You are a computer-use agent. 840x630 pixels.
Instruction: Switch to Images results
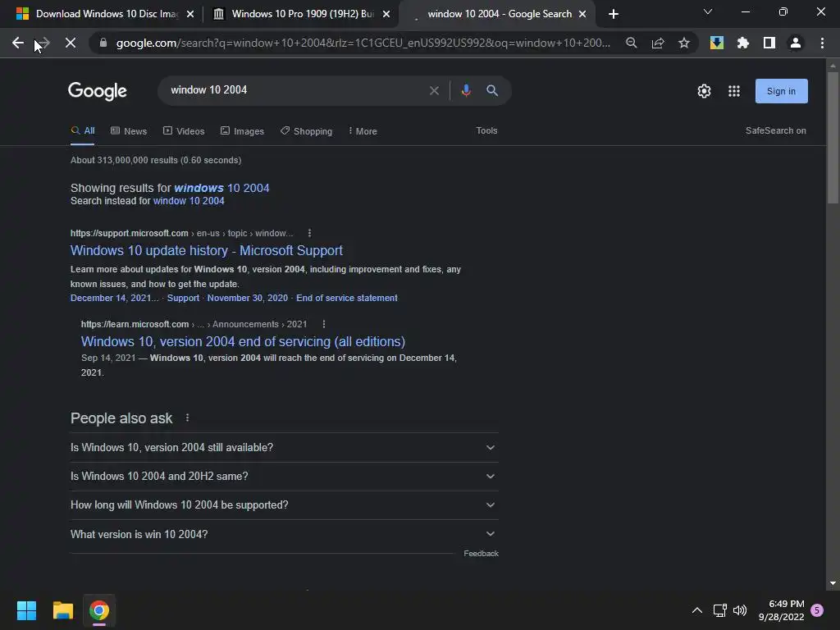pos(242,130)
